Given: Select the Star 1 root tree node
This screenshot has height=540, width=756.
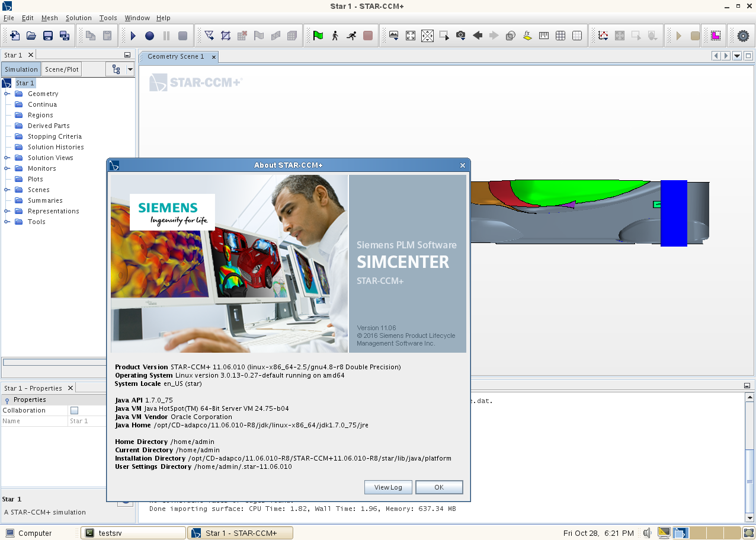Looking at the screenshot, I should click(x=25, y=83).
